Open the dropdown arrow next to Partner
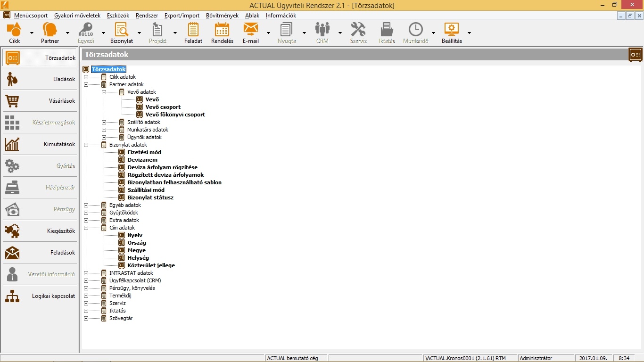This screenshot has height=362, width=644. point(67,33)
